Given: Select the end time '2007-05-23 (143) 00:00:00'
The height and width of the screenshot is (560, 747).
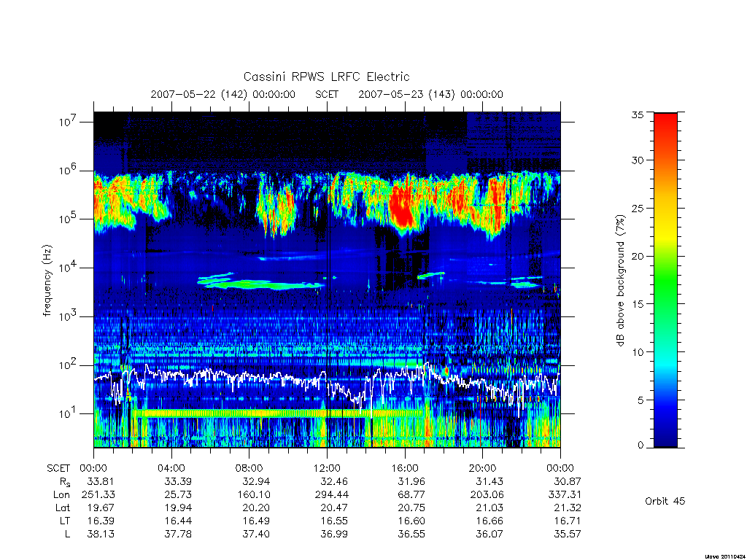Looking at the screenshot, I should pos(430,94).
